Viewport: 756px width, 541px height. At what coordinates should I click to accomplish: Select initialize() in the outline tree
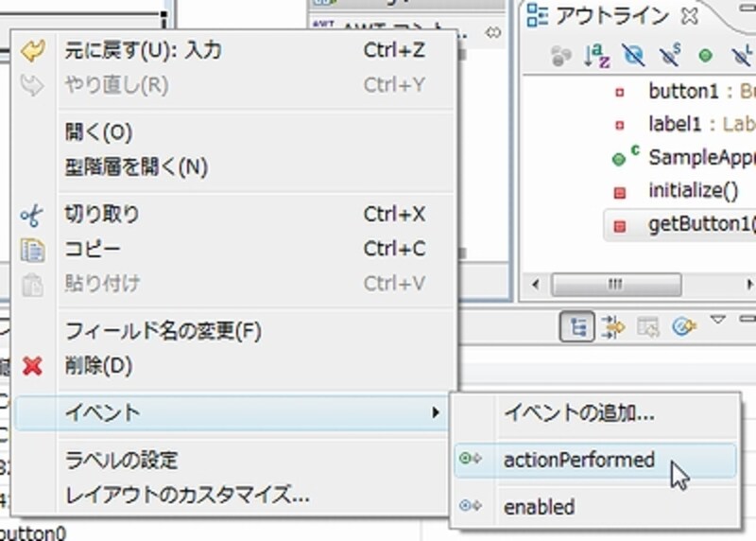point(693,190)
